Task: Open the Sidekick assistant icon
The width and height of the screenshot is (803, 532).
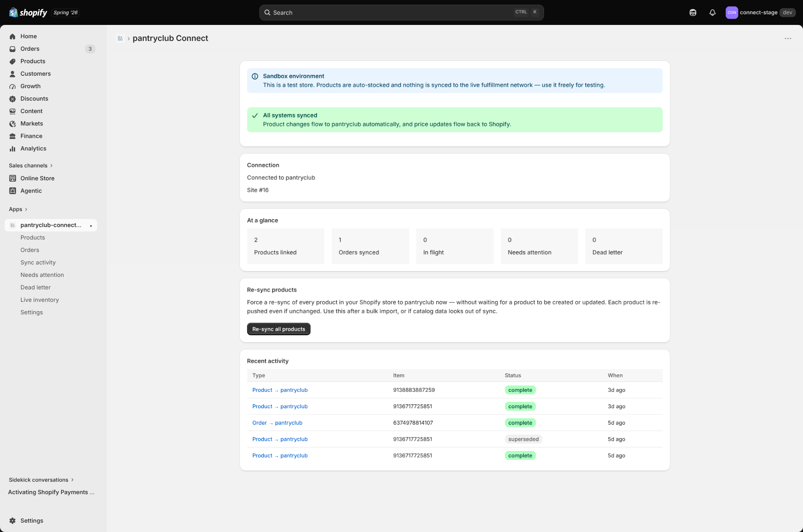Action: pos(693,12)
